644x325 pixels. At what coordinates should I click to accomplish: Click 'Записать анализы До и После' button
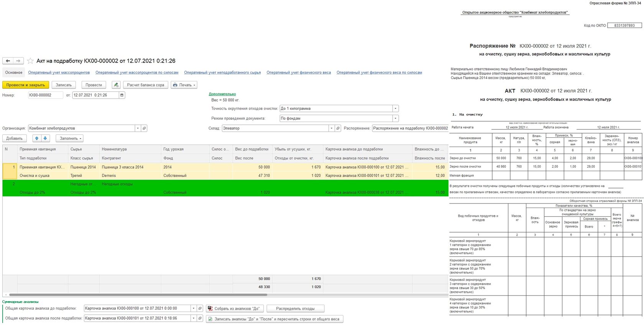[274, 319]
